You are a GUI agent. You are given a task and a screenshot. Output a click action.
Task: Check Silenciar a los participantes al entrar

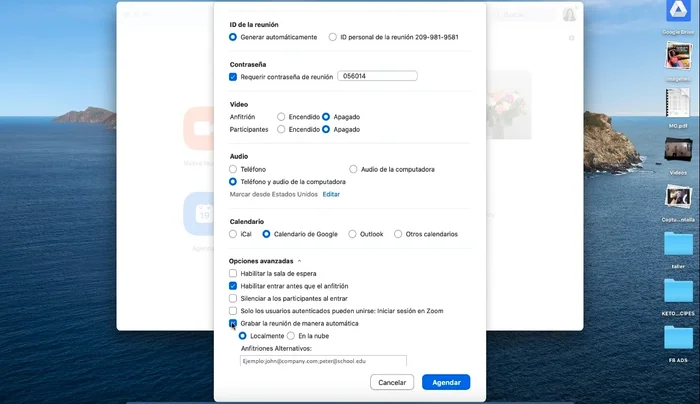[x=233, y=298]
